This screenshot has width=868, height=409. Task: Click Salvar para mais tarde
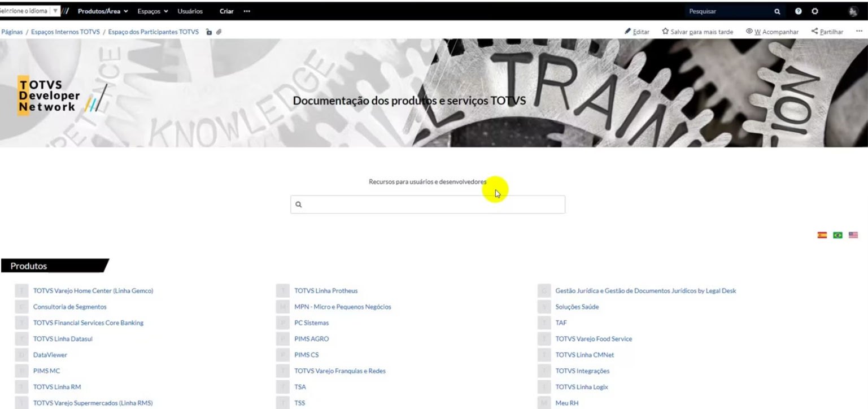(697, 32)
